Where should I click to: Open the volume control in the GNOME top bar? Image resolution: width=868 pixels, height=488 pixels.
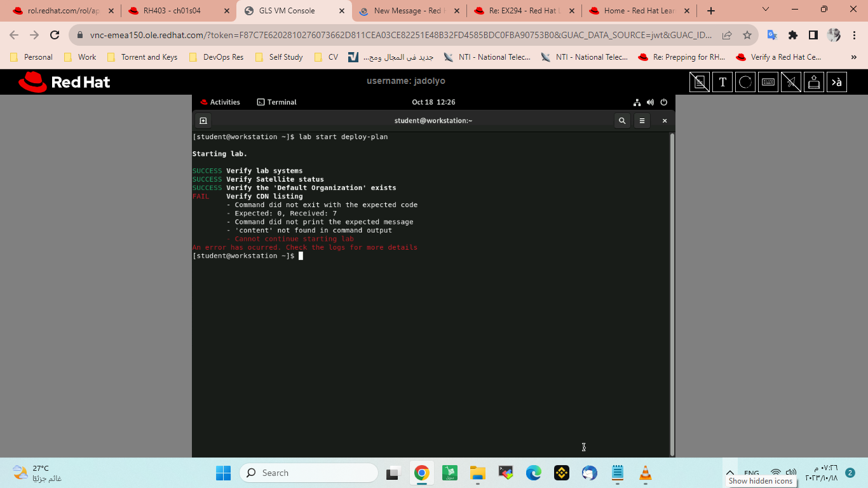[650, 102]
